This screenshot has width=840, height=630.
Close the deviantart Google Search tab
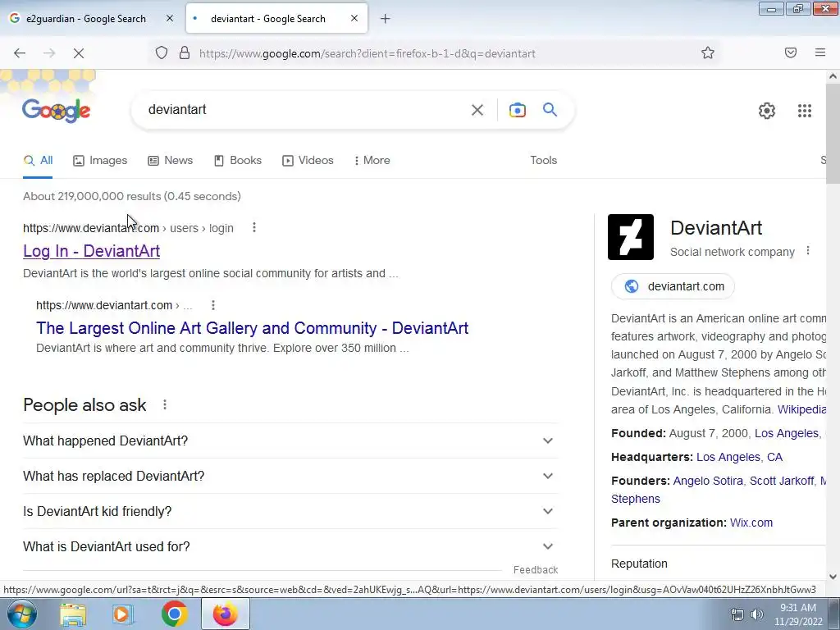(354, 18)
